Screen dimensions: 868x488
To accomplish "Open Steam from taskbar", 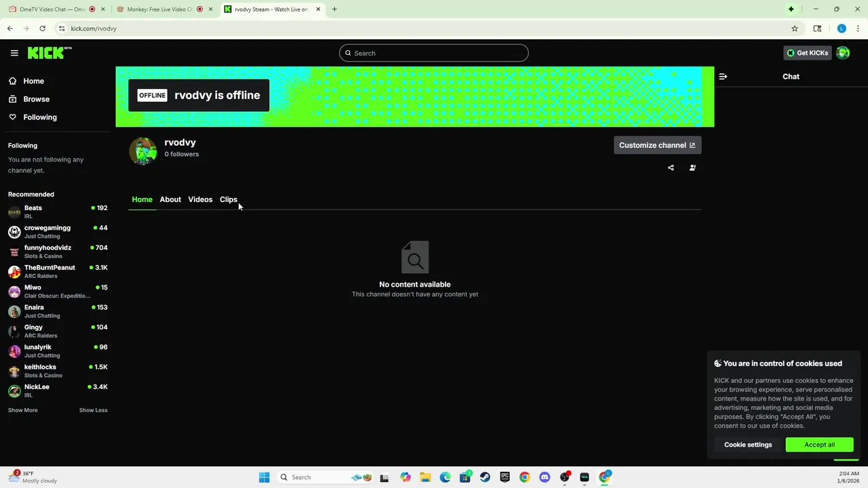I will (485, 477).
